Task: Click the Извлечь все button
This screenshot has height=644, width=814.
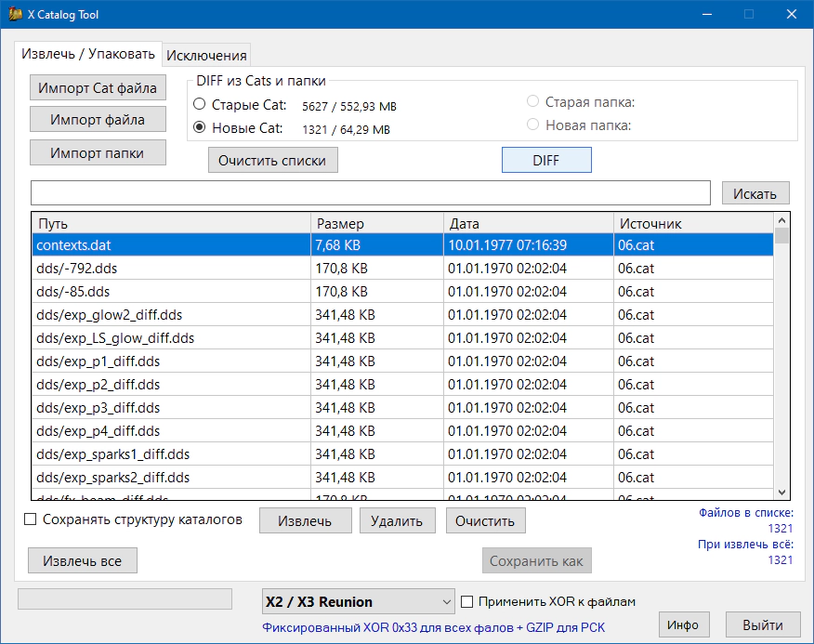Action: coord(83,561)
